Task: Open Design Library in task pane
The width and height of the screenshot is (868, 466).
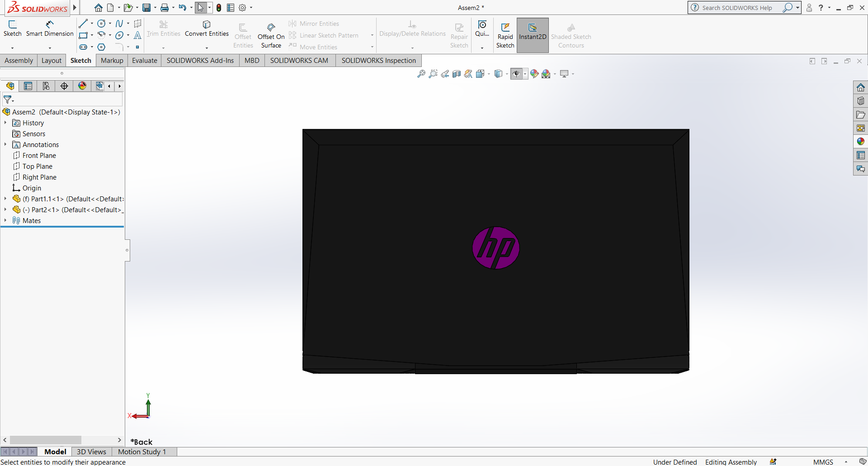Action: pyautogui.click(x=861, y=101)
